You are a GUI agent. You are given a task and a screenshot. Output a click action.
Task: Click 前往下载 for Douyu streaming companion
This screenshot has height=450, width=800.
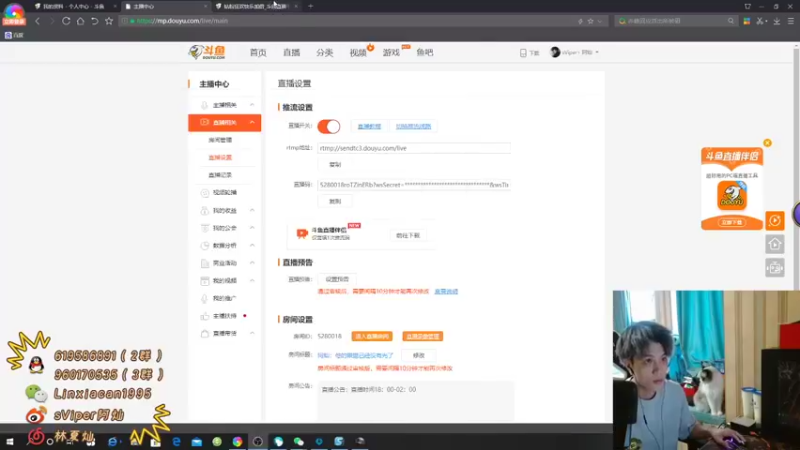point(408,235)
